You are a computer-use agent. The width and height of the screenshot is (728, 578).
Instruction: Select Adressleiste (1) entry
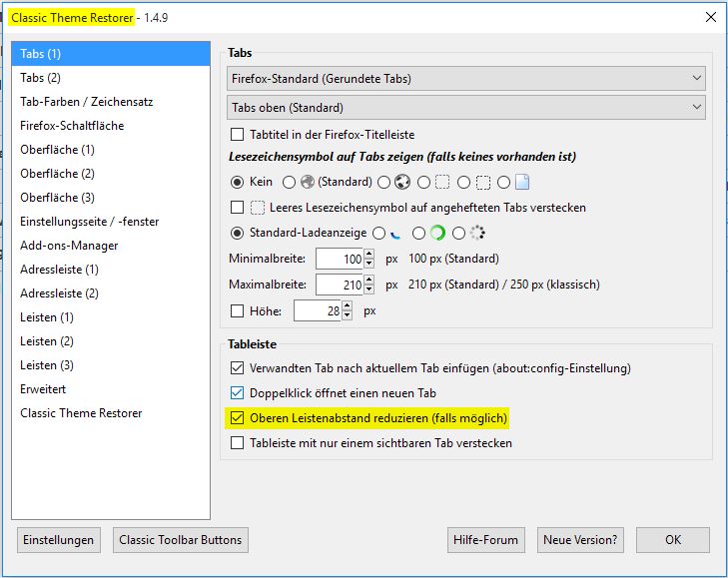[x=111, y=270]
